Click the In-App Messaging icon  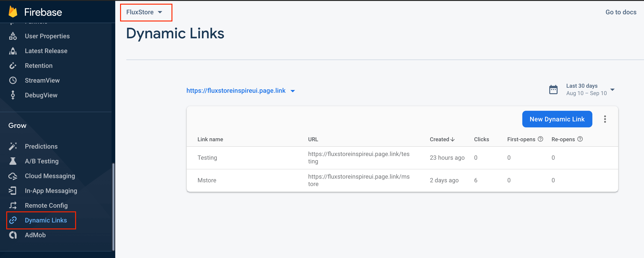tap(13, 190)
